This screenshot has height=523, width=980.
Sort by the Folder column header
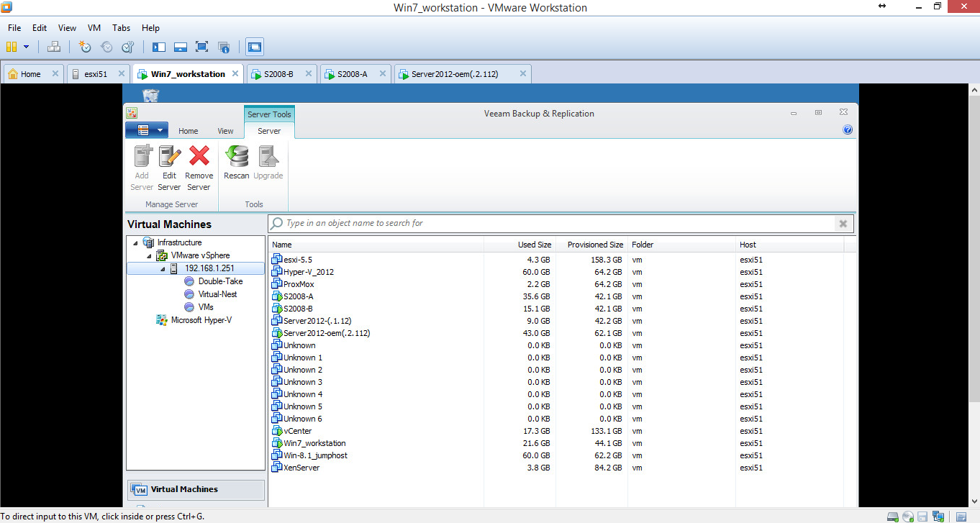(682, 245)
